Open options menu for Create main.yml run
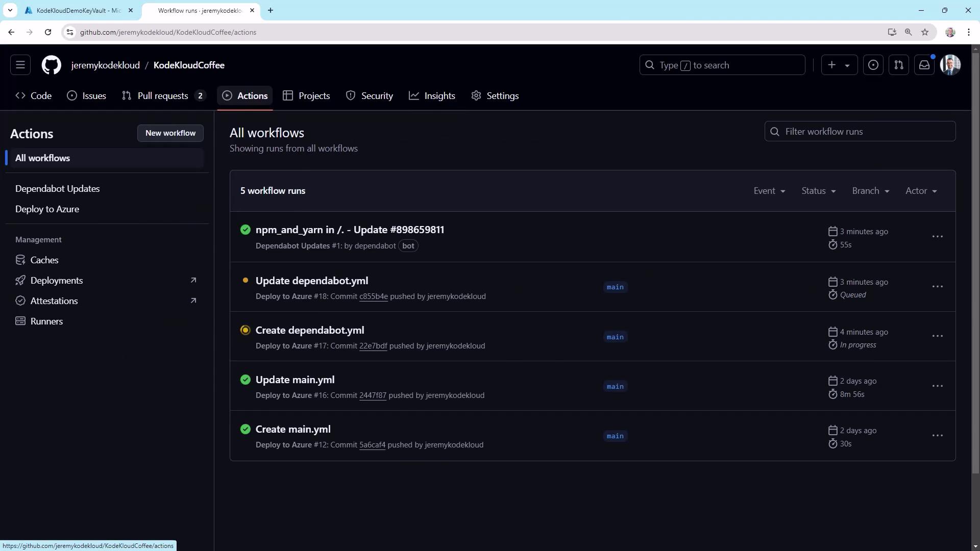 pos(937,436)
